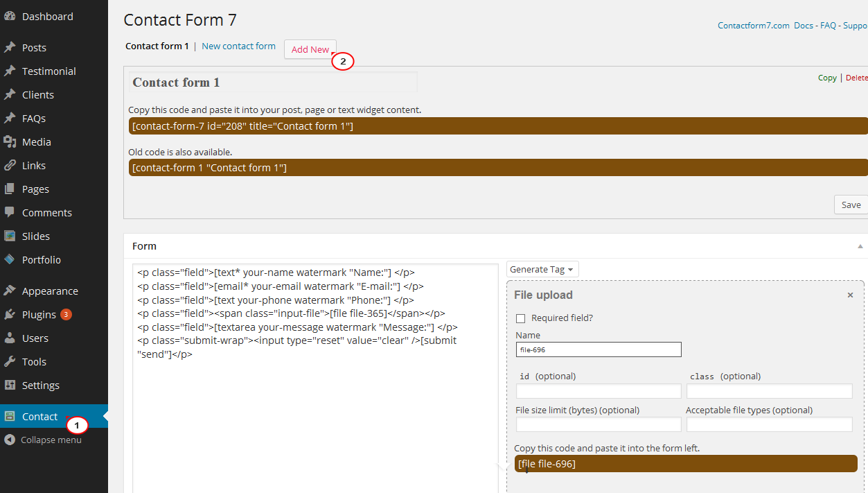
Task: Tick the Required field checkbox
Action: click(x=521, y=318)
